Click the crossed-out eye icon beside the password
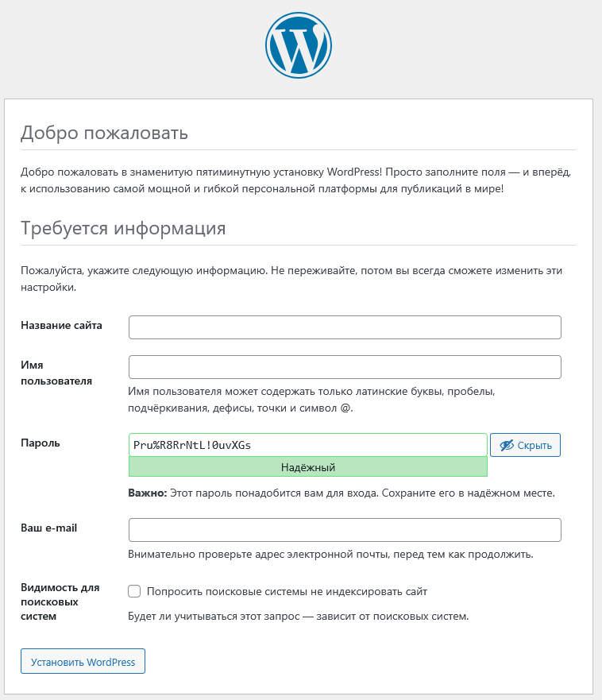602x700 pixels. tap(506, 446)
